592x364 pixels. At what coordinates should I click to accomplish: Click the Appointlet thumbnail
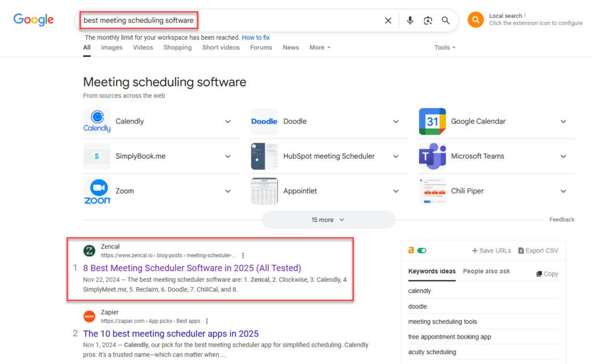(264, 191)
